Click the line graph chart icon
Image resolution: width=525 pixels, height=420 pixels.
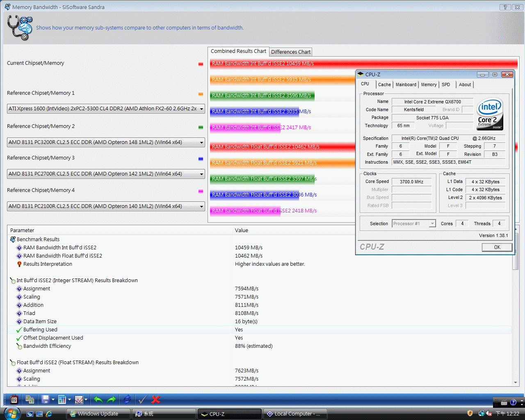[79, 399]
